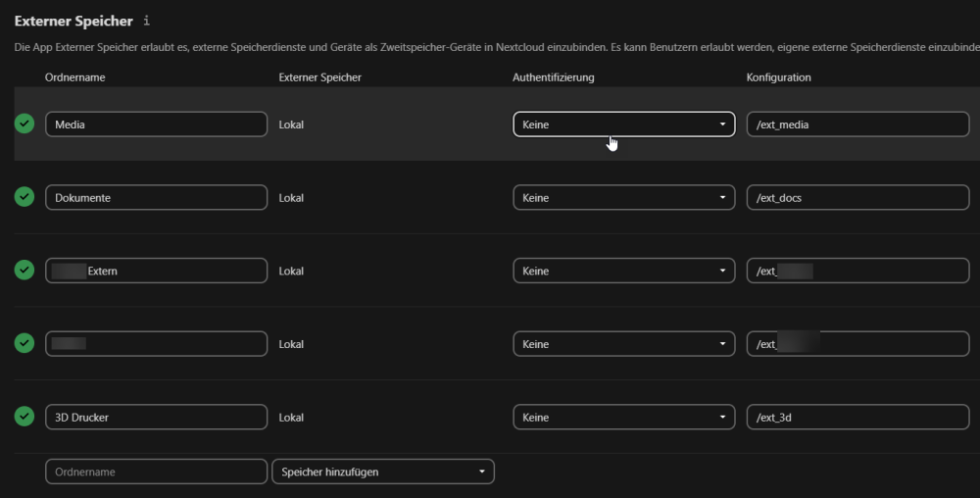Click the Ordnername column header

coord(75,77)
